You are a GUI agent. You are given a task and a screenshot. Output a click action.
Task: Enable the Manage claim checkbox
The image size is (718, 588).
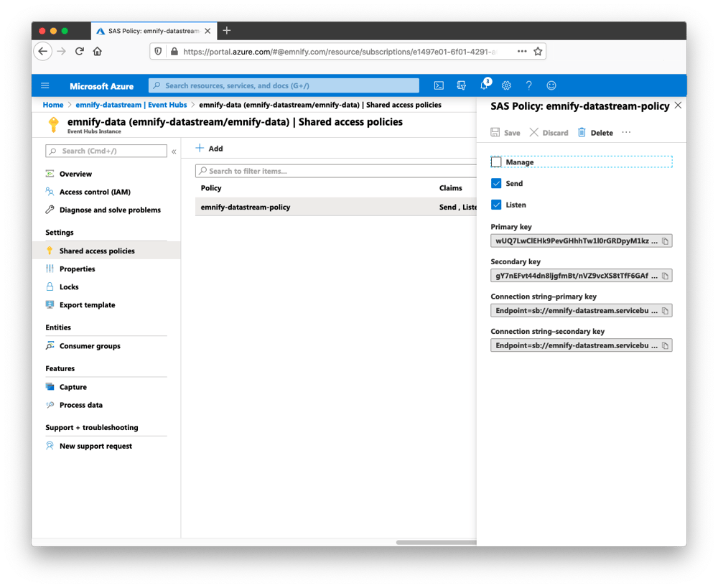click(496, 162)
